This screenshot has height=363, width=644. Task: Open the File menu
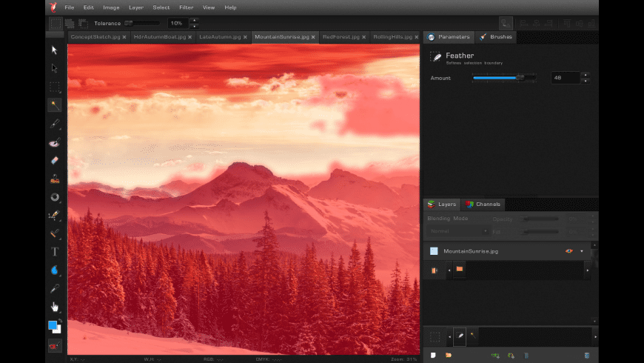click(70, 7)
